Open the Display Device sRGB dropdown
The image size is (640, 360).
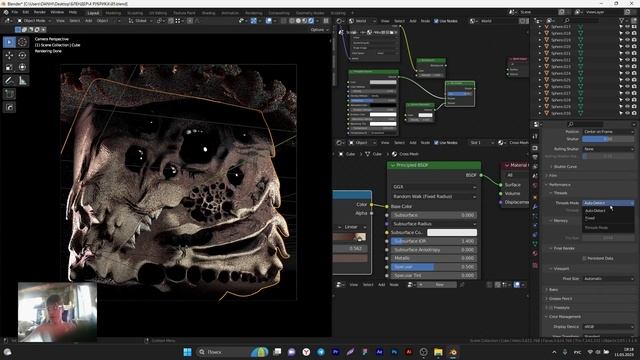608,327
